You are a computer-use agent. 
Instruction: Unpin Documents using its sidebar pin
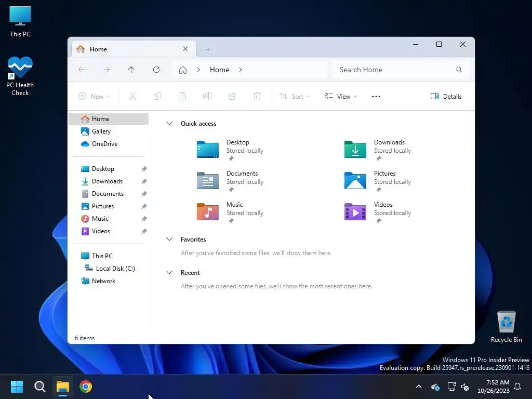point(144,194)
